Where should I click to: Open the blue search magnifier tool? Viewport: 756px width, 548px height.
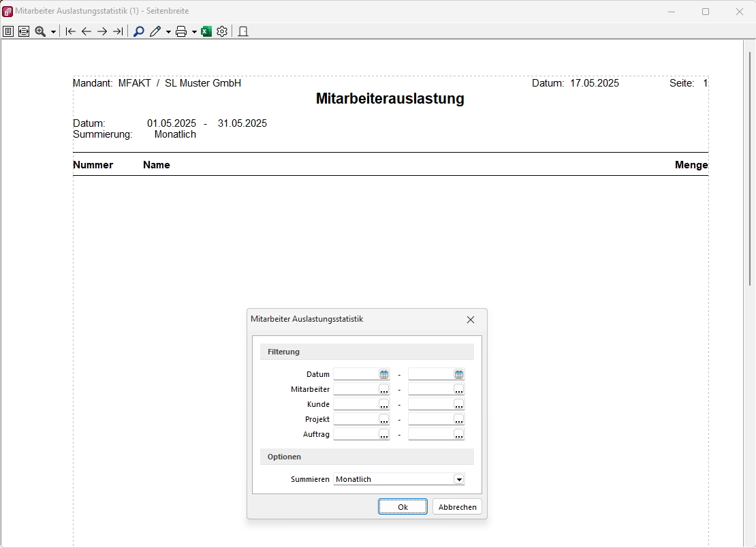click(x=139, y=31)
